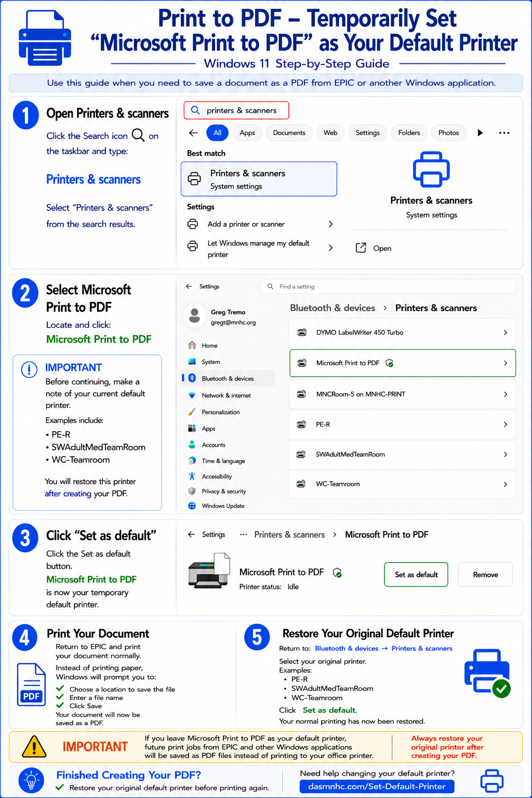Click the Bluetooth & devices link in step 5
Viewport: 532px width, 798px height.
pos(347,648)
